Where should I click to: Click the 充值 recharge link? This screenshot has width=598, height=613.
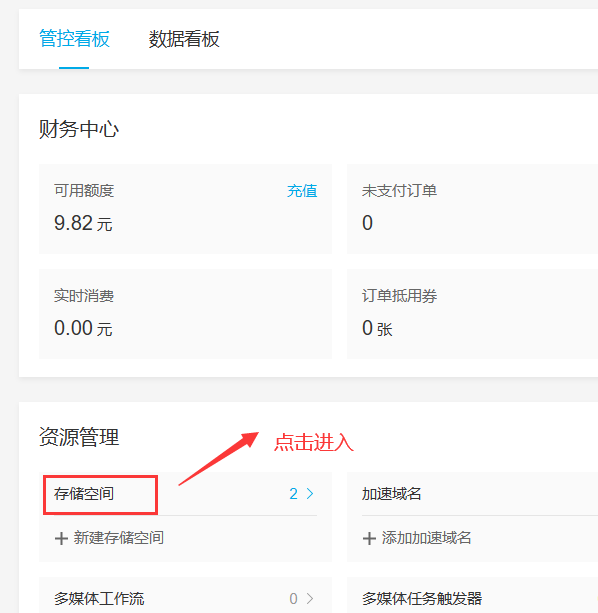pyautogui.click(x=302, y=191)
